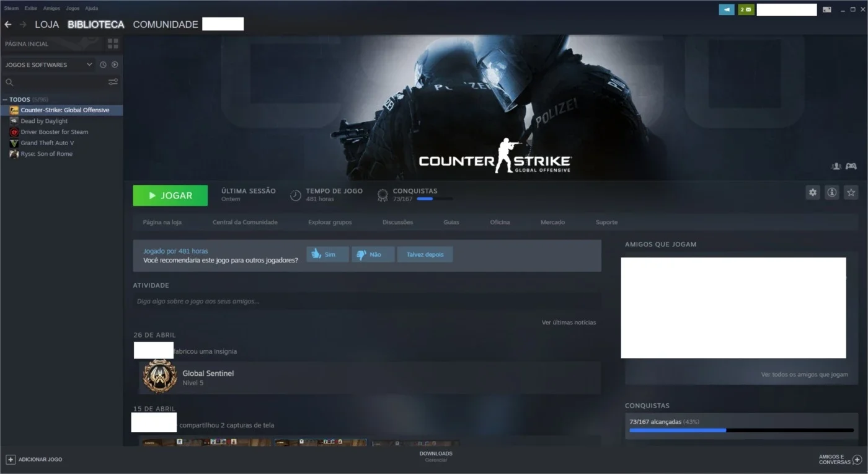This screenshot has width=868, height=474.
Task: Click Ver todos os amigos que jogam
Action: 804,375
